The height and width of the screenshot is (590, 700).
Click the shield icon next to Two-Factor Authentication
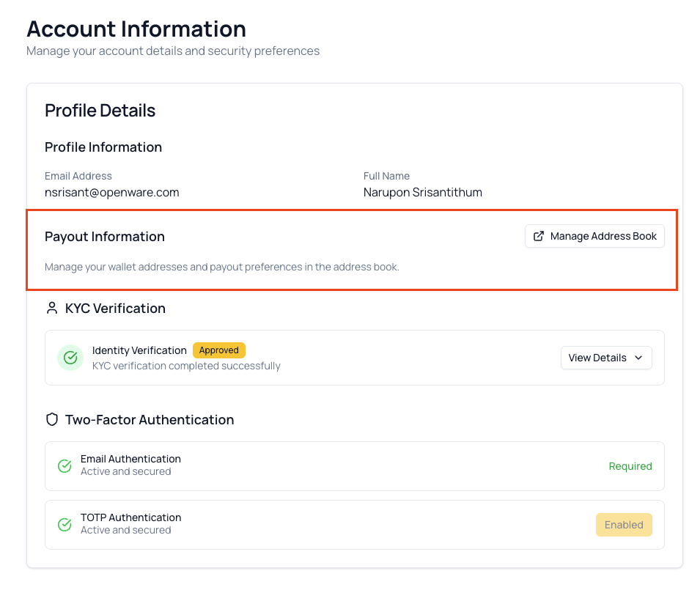tap(51, 419)
